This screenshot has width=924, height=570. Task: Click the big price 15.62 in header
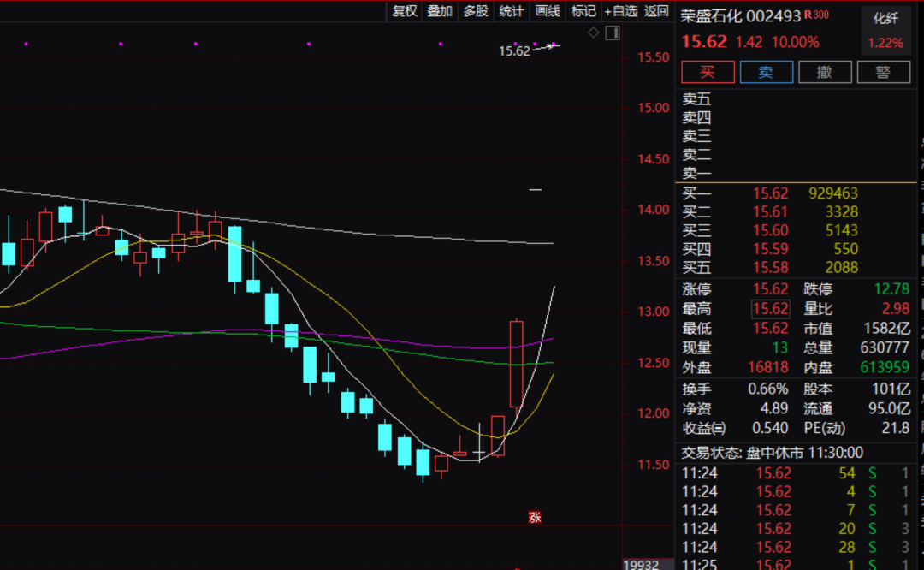pyautogui.click(x=704, y=41)
